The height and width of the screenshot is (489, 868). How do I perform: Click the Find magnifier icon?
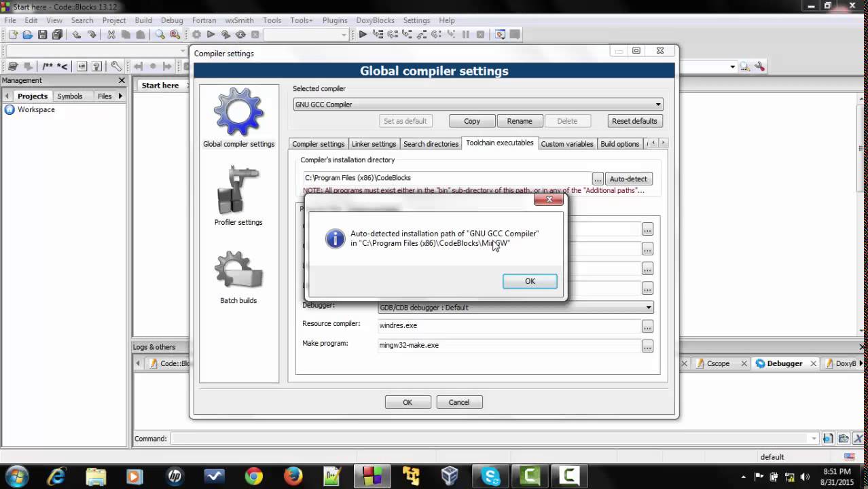[160, 35]
